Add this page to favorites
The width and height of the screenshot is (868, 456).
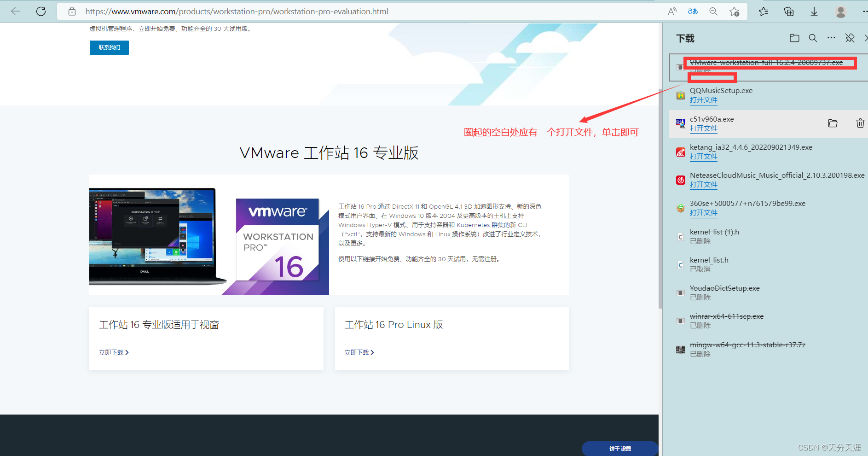[x=735, y=12]
